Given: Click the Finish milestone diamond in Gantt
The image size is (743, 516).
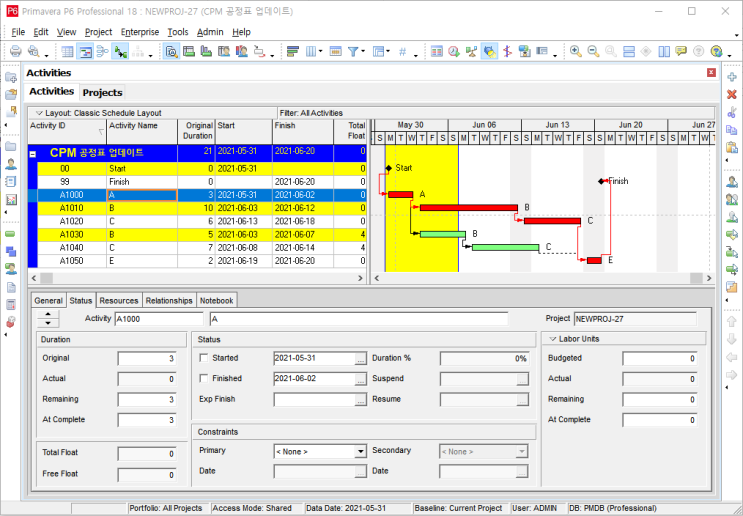Looking at the screenshot, I should point(601,181).
